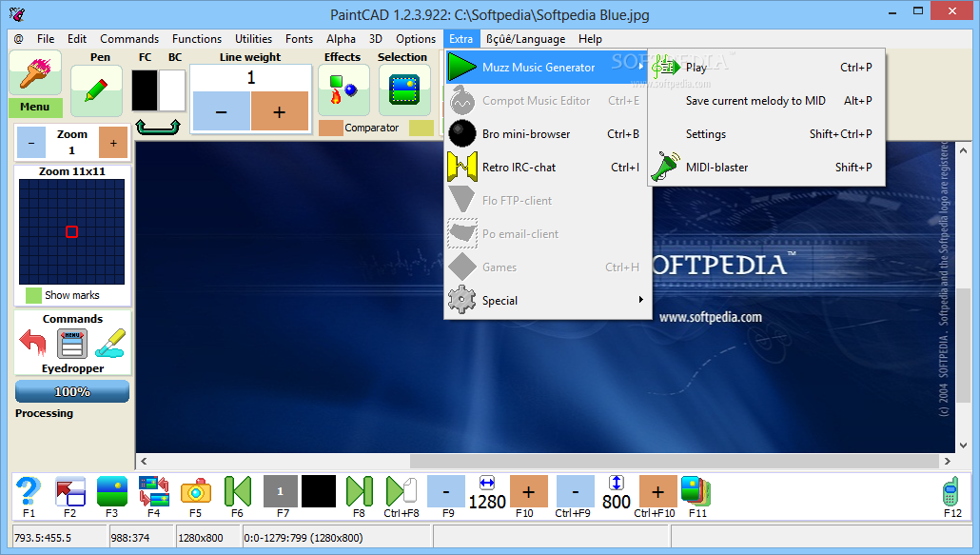Image resolution: width=980 pixels, height=555 pixels.
Task: Open the Functions menu
Action: (x=197, y=39)
